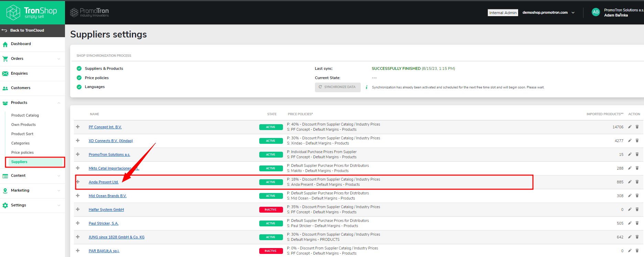Expand the Content menu chevron

59,176
